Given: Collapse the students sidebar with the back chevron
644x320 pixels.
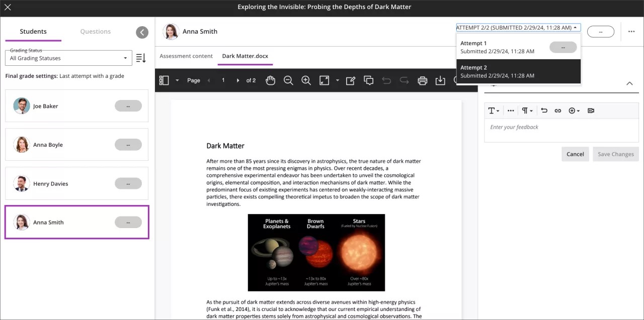Looking at the screenshot, I should [x=142, y=32].
